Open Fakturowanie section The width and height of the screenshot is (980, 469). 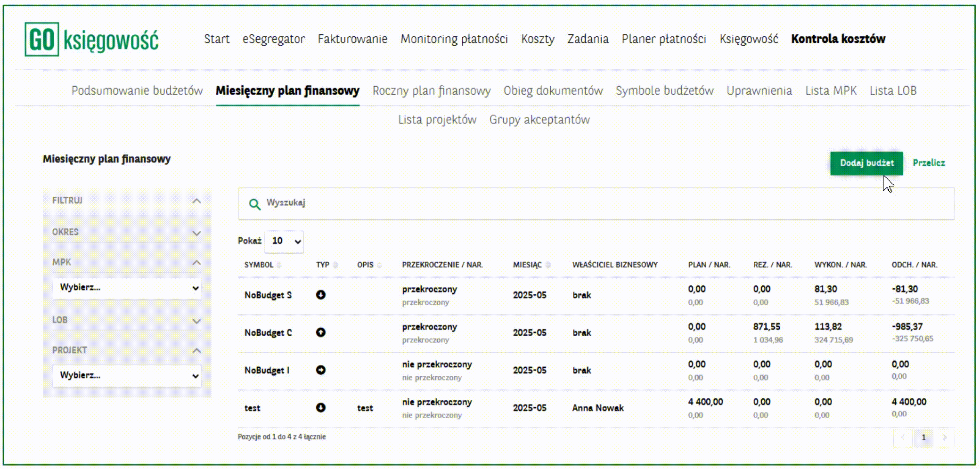pos(352,39)
